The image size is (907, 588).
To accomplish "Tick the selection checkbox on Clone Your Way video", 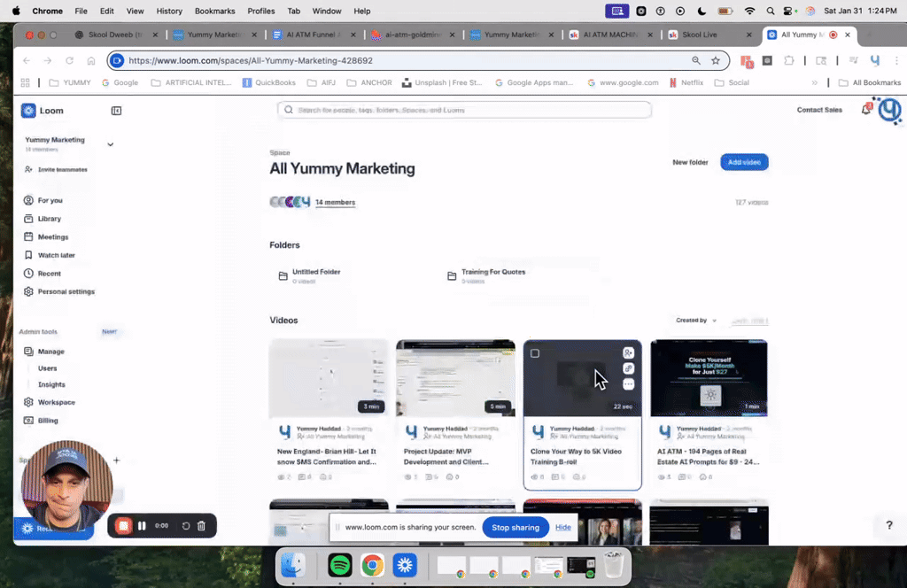I will [x=533, y=352].
